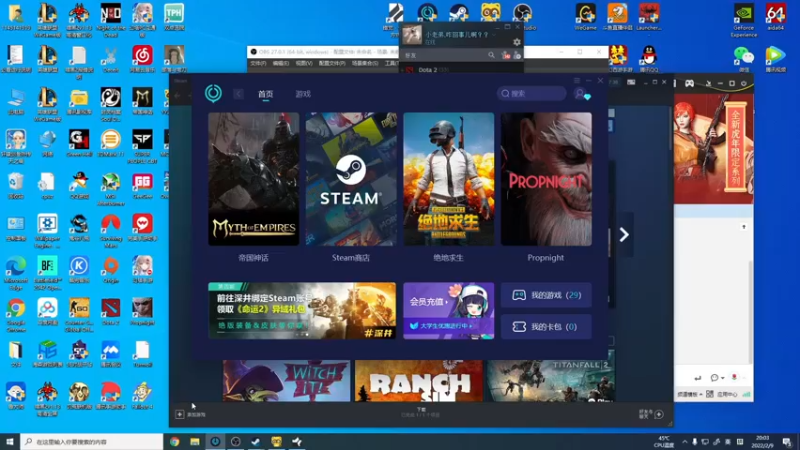
Task: Click the add friend icon in Steam friends
Action: pyautogui.click(x=517, y=55)
